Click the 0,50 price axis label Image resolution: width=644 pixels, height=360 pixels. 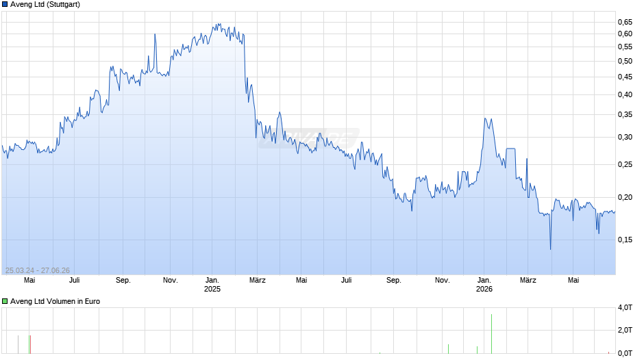coord(625,61)
